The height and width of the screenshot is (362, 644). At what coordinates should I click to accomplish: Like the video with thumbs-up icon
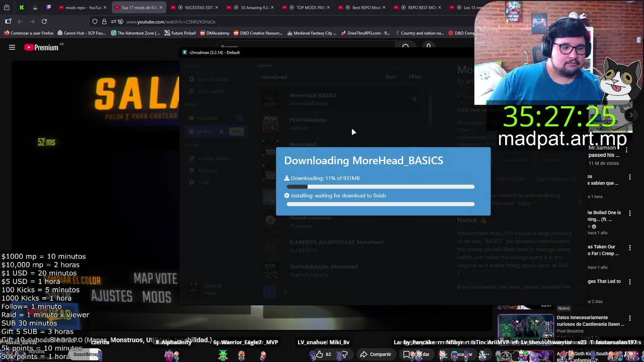(x=319, y=354)
